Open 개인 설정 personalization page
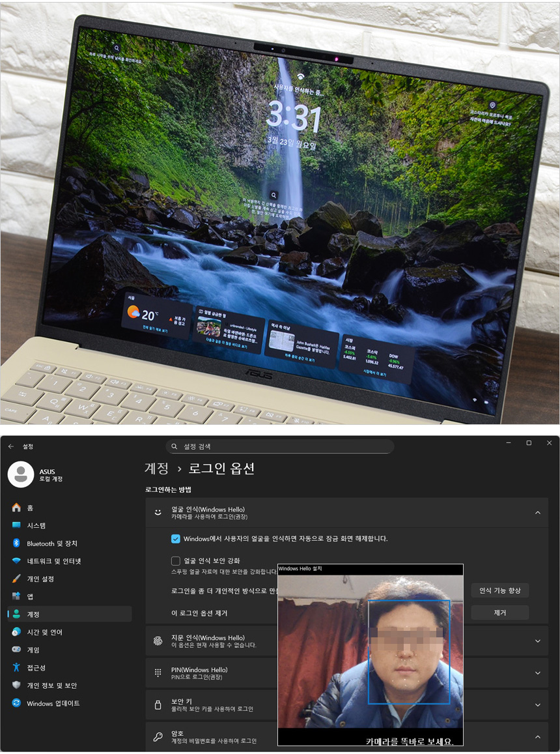The image size is (560, 754). point(40,579)
